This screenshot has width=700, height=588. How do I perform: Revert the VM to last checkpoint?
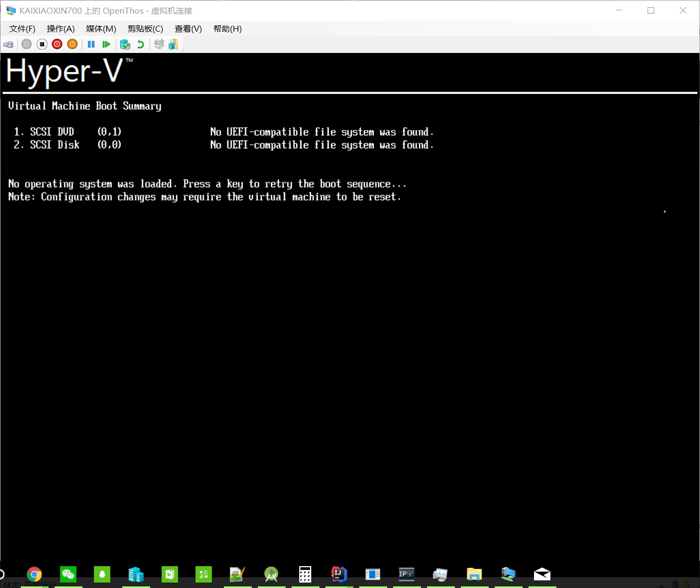pos(140,44)
